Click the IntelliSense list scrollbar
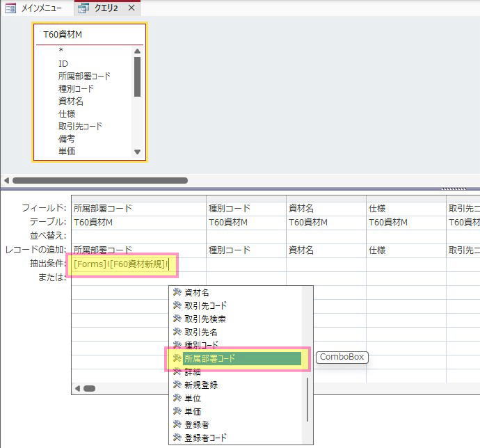 click(x=307, y=399)
